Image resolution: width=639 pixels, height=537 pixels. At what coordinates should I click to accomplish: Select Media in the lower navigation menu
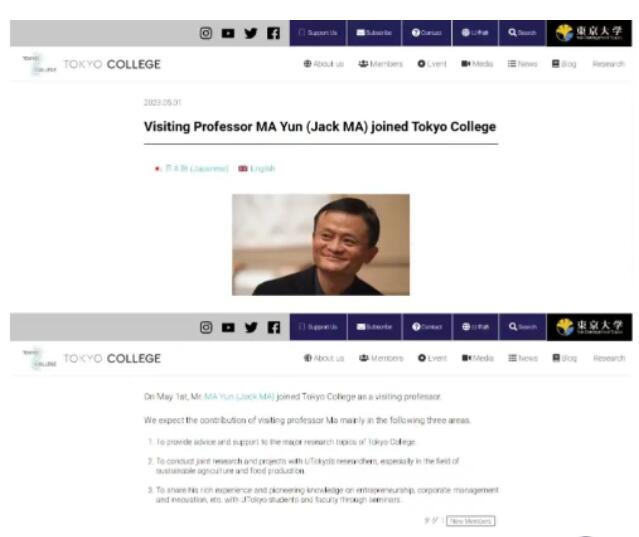coord(478,358)
